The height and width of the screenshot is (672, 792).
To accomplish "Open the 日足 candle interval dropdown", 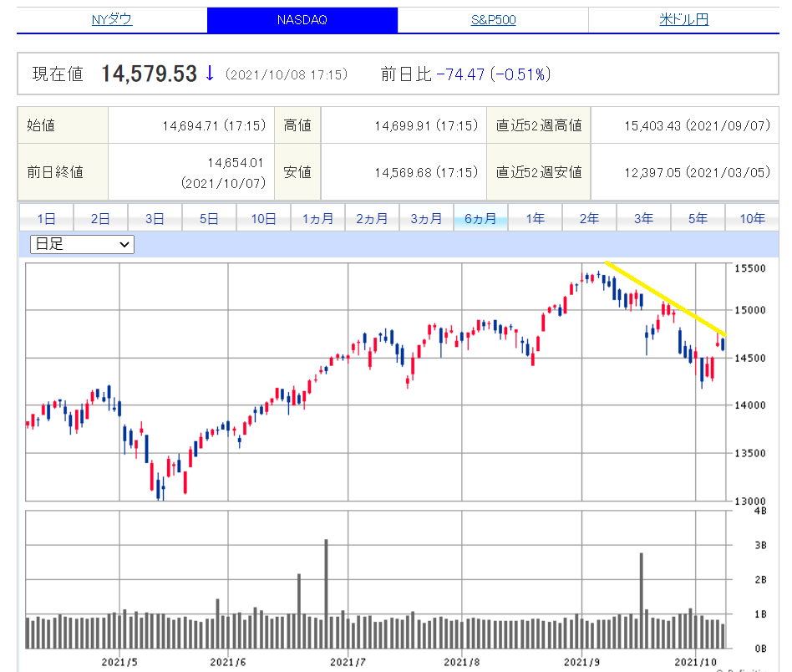I will (x=83, y=245).
